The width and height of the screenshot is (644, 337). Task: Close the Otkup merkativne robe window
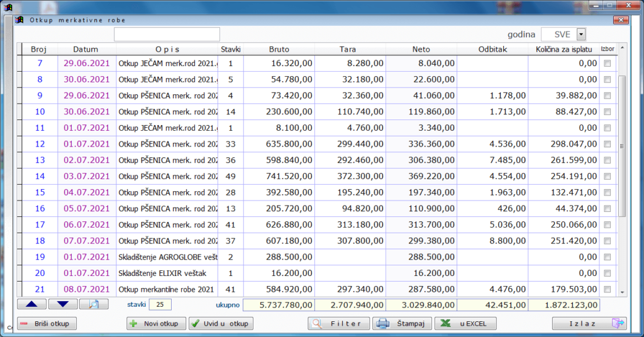(x=621, y=19)
